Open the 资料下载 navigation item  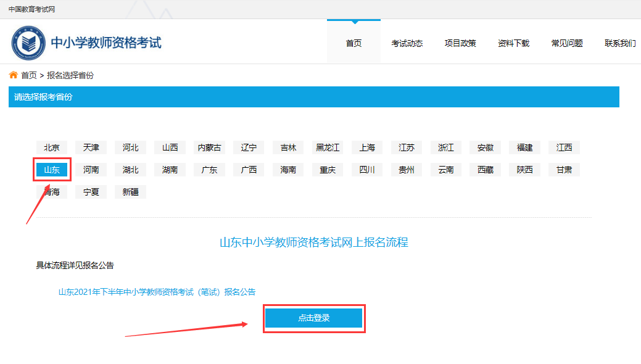tap(513, 43)
